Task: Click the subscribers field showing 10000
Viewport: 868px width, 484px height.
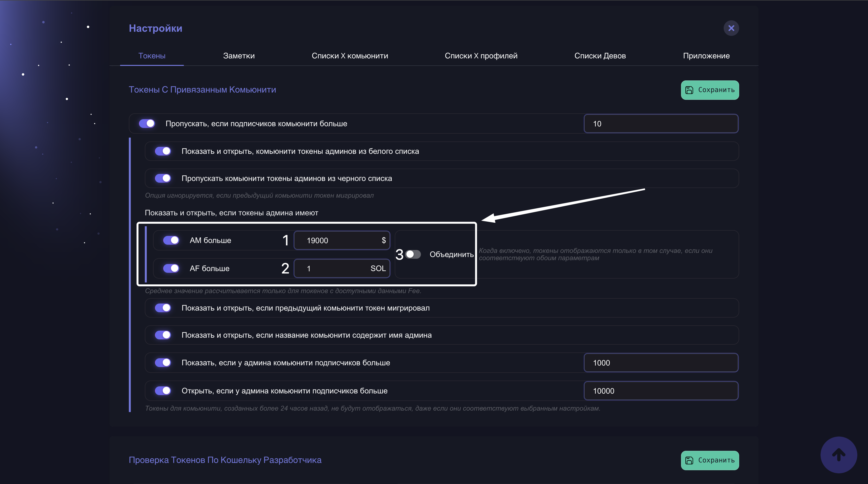Action: tap(660, 391)
